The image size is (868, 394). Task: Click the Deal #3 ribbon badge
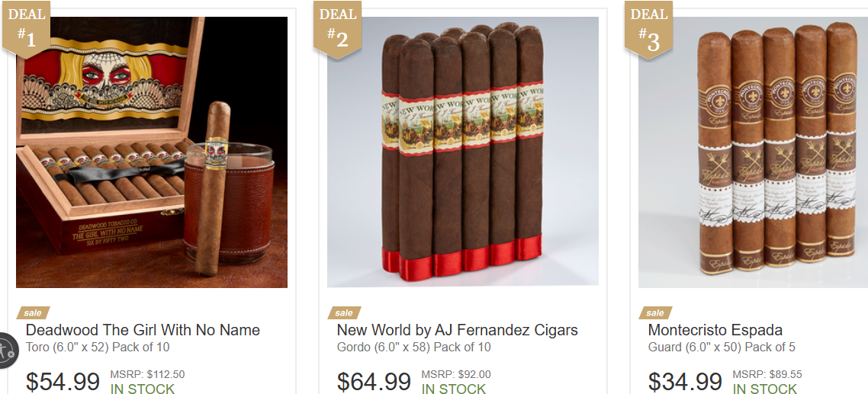pyautogui.click(x=649, y=29)
